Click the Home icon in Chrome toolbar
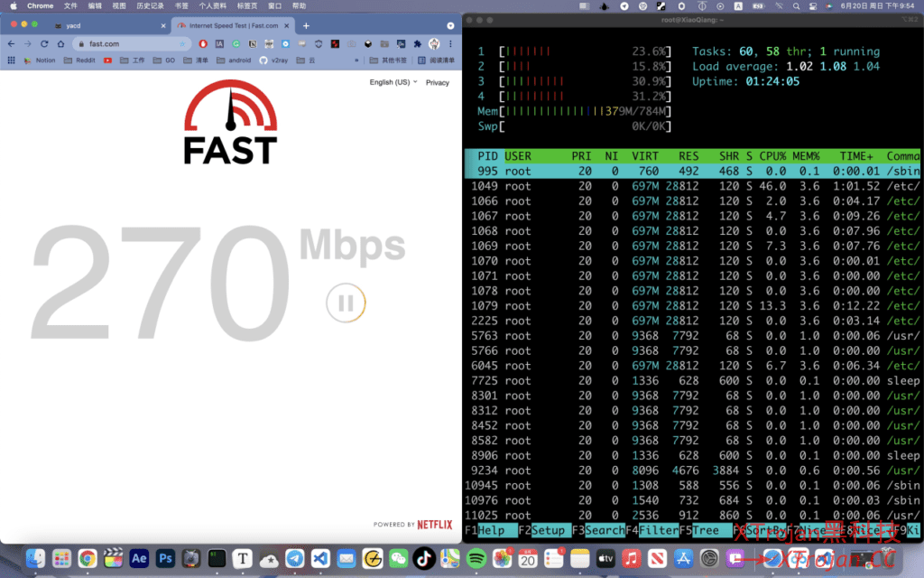This screenshot has width=924, height=578. [60, 42]
